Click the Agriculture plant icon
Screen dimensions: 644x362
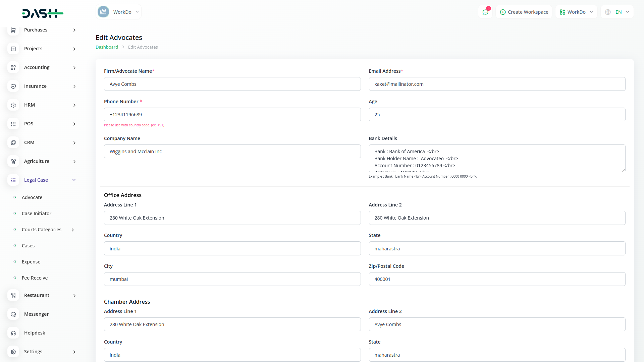[13, 161]
